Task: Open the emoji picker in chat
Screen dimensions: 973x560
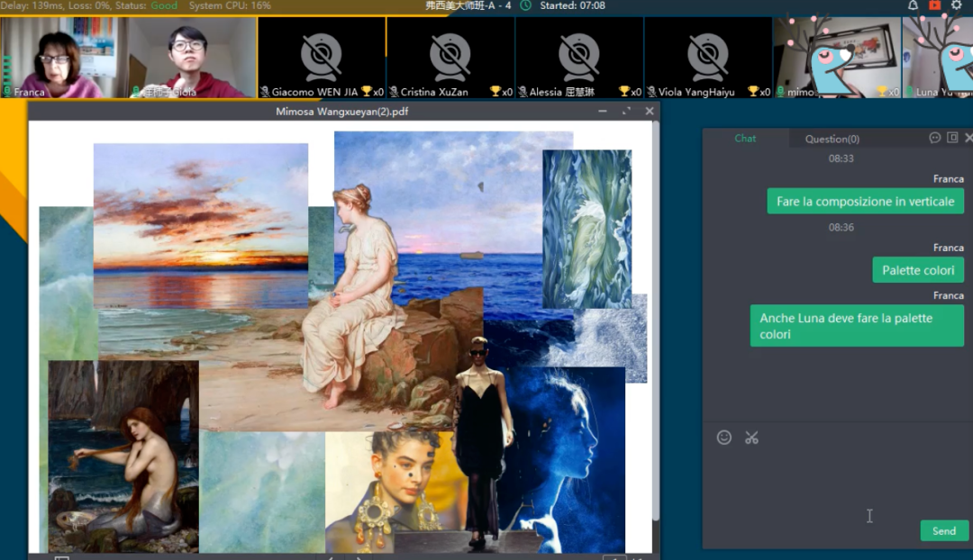Action: [x=723, y=438]
